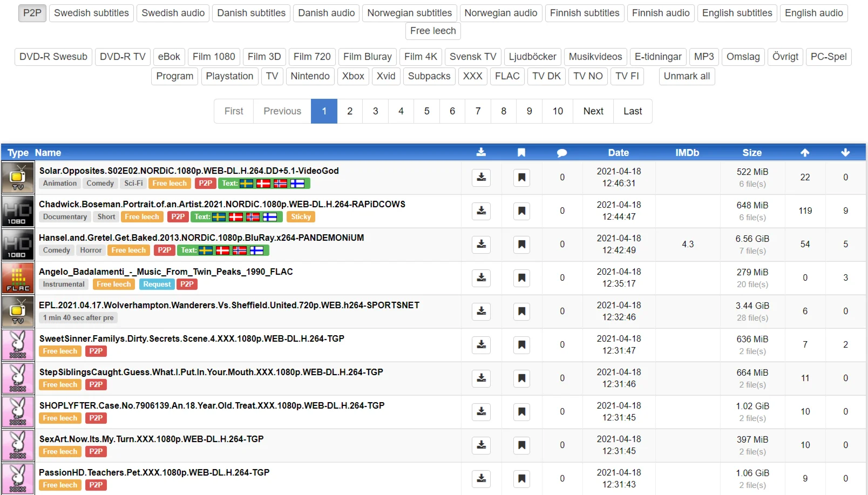Click IMDb rating 4.3

click(688, 245)
